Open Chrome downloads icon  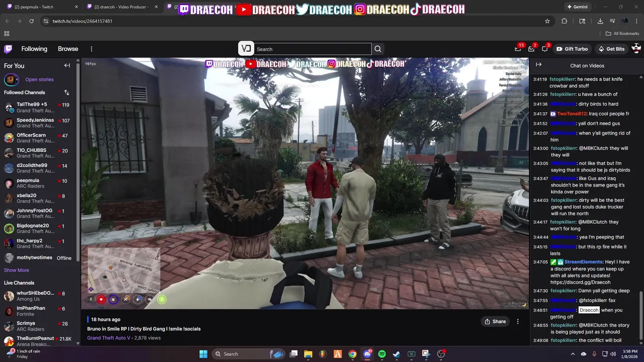600,21
